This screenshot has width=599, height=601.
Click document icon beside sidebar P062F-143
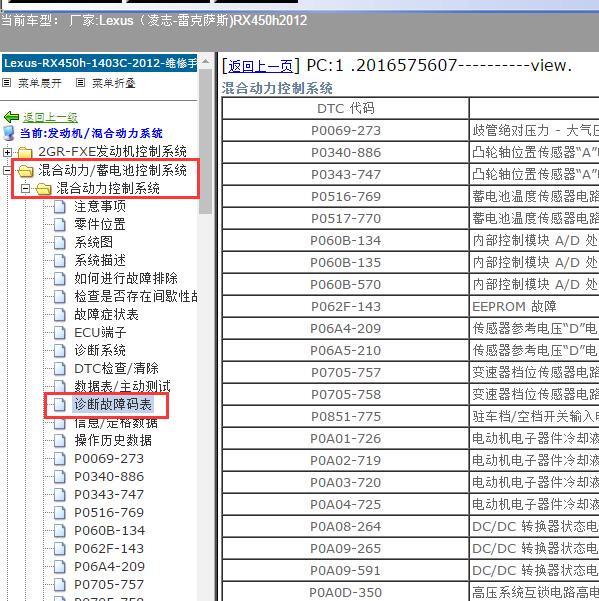(x=59, y=549)
